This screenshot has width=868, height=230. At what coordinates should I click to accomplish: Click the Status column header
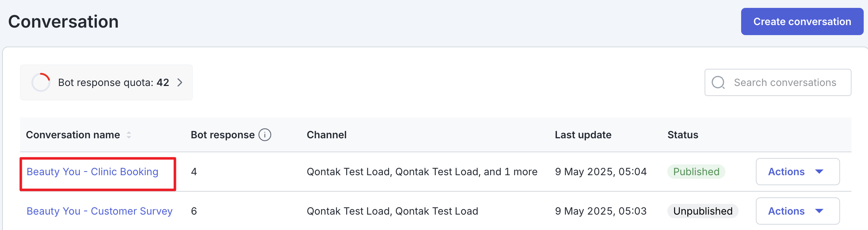(x=683, y=135)
